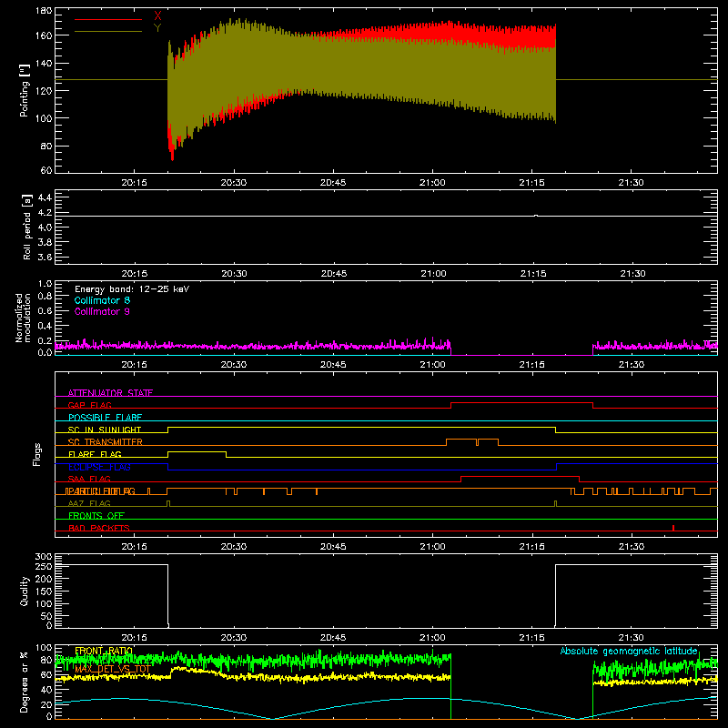Click the 3.6 tick on Roll period axis

(x=45, y=257)
